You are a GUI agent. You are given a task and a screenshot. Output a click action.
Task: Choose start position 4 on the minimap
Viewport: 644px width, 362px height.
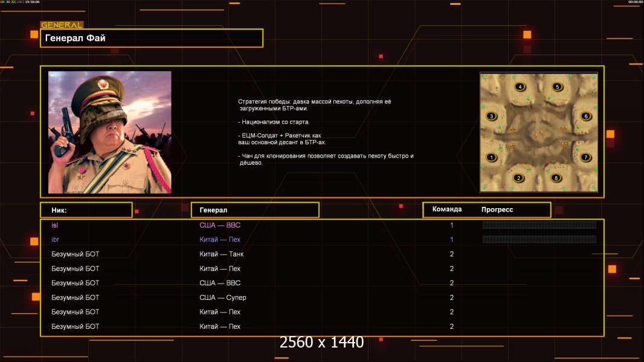click(520, 87)
